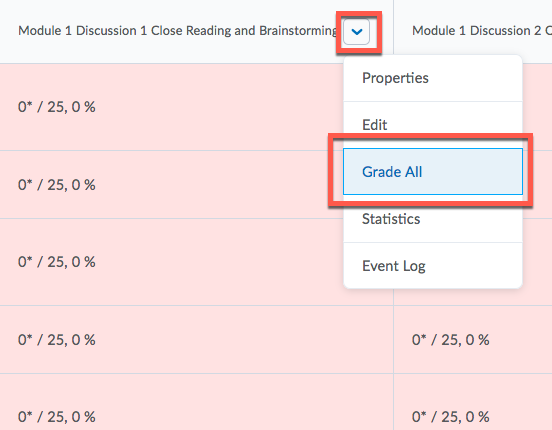Open the chevron dropdown beside Discussion 1 header
The height and width of the screenshot is (430, 552).
[357, 32]
